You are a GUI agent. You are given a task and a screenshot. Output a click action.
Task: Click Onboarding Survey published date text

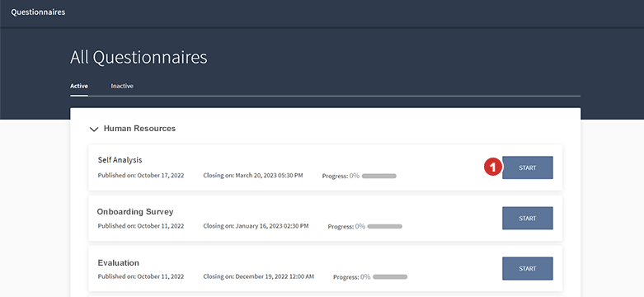pos(141,226)
